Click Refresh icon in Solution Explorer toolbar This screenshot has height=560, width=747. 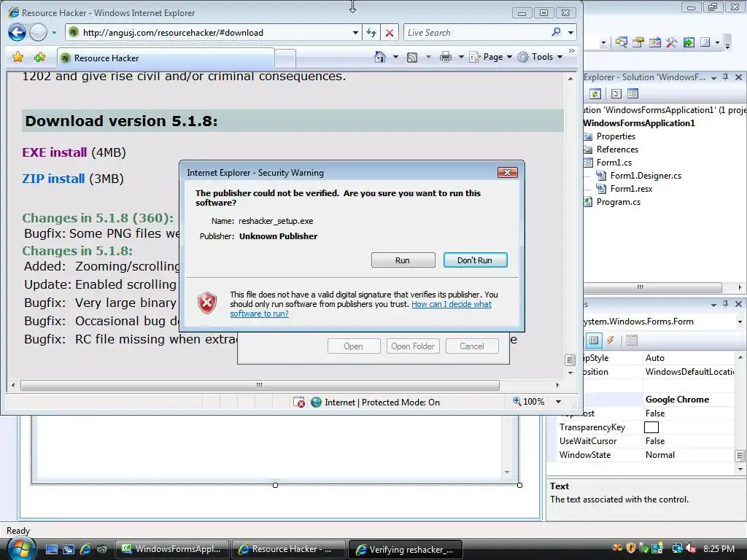point(595,94)
